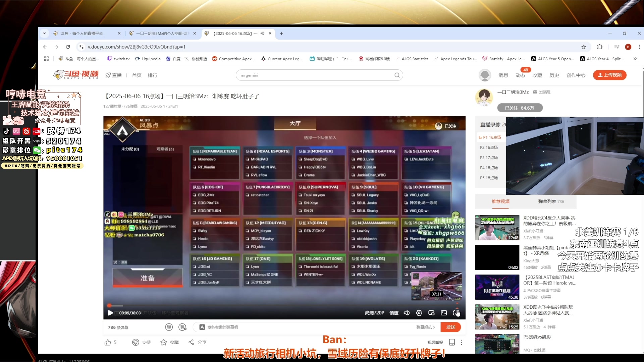Viewport: 644px width, 362px height.
Task: Select episode P3 17点场
Action: point(489,158)
